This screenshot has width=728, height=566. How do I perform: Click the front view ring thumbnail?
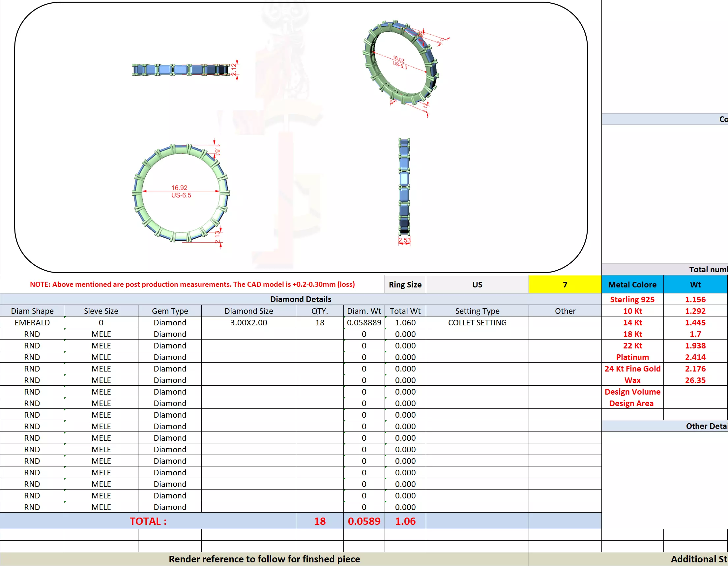click(181, 193)
